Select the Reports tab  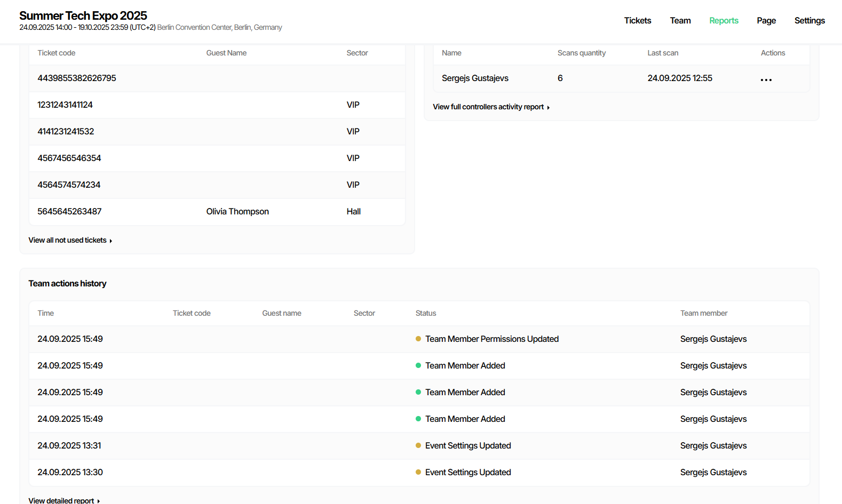[724, 20]
